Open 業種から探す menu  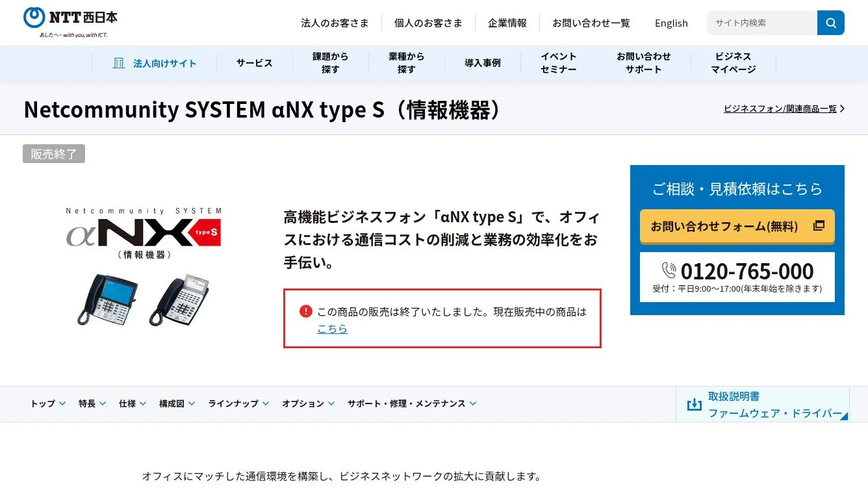pos(406,63)
